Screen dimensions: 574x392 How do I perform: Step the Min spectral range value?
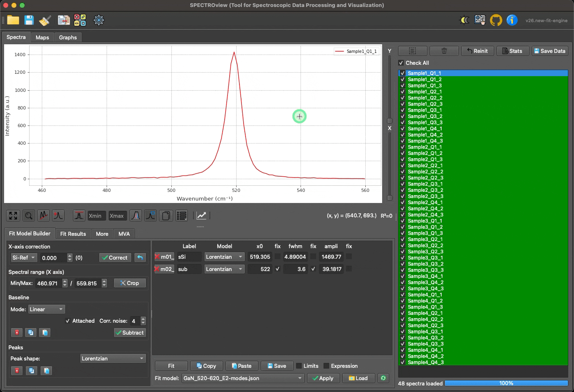[x=65, y=283]
